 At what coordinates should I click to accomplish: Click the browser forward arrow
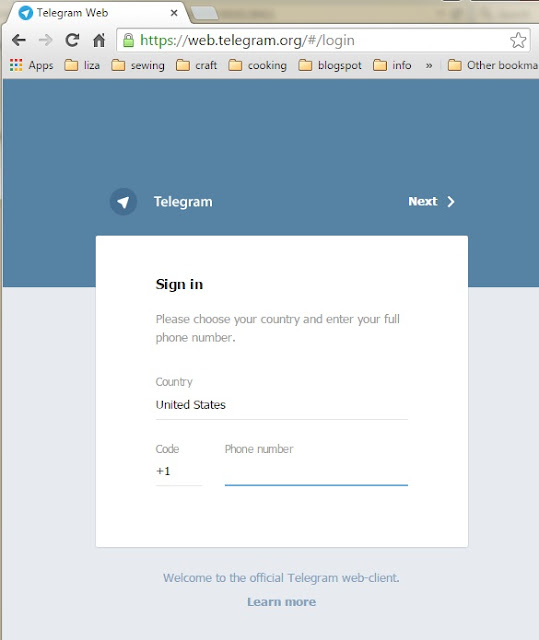(x=45, y=40)
